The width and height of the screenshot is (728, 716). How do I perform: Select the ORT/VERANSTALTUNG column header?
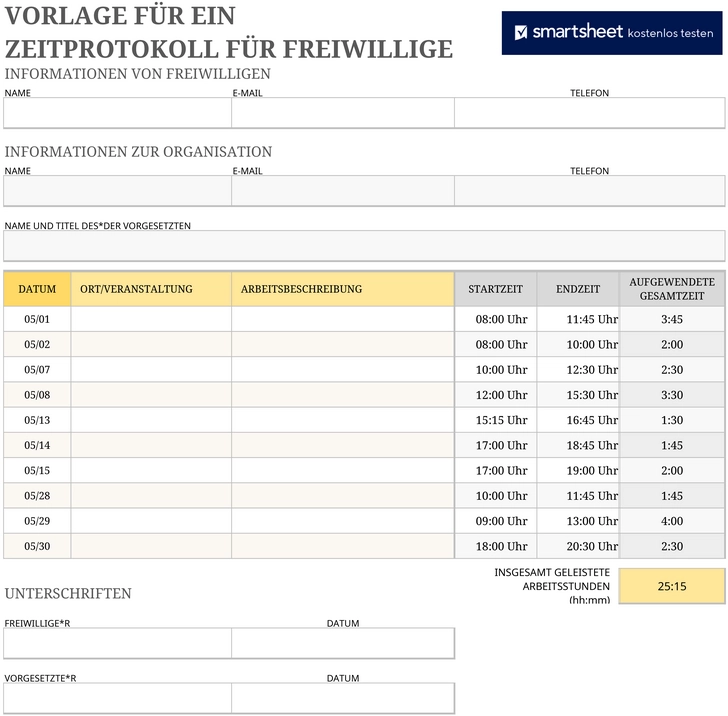tap(151, 289)
